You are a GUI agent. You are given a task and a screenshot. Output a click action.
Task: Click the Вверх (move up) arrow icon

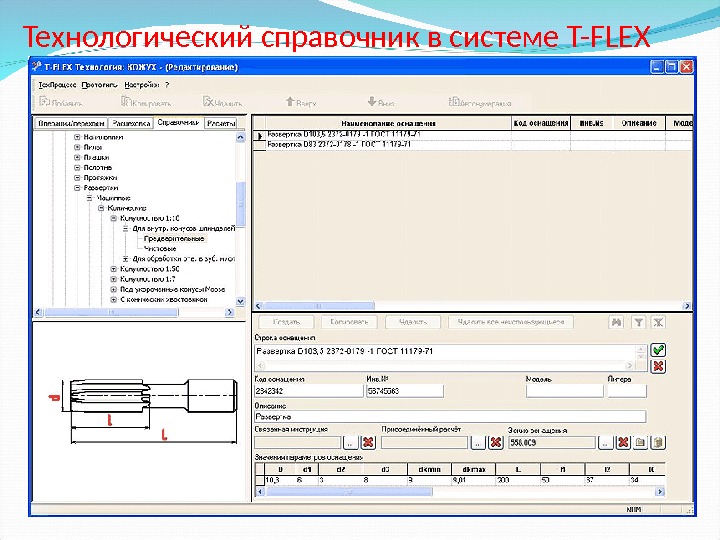[x=290, y=101]
